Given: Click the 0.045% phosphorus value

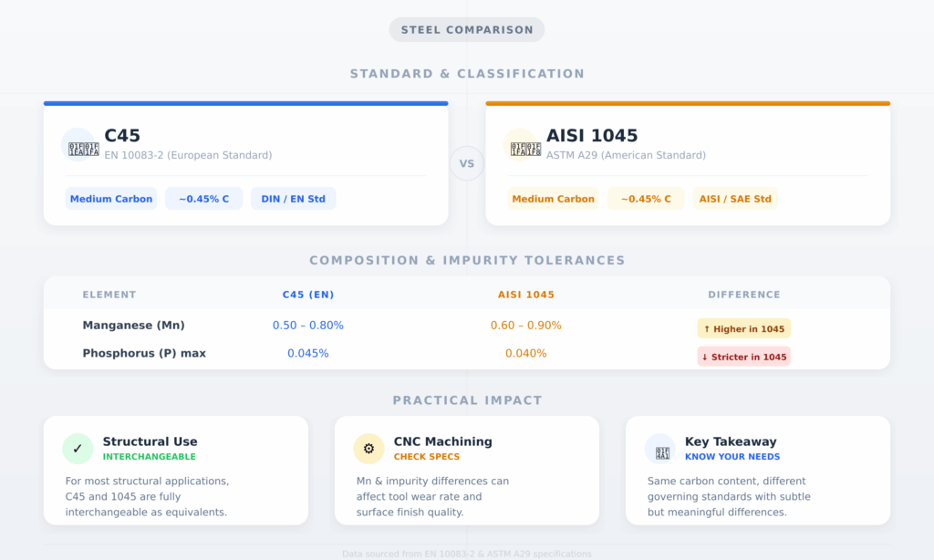Looking at the screenshot, I should (308, 353).
